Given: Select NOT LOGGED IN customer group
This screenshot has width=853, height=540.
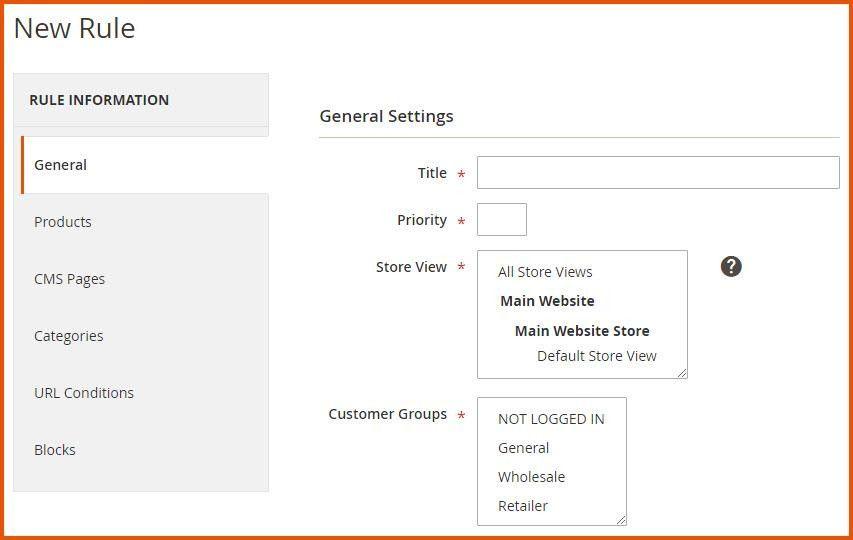Looking at the screenshot, I should [551, 419].
